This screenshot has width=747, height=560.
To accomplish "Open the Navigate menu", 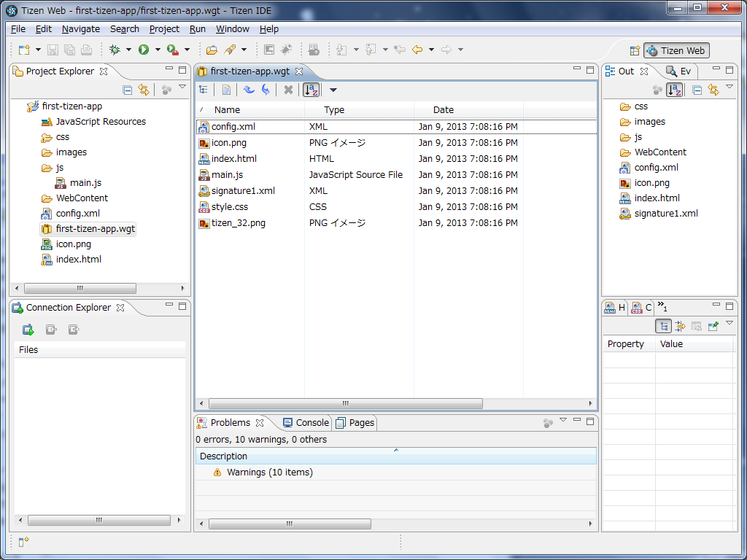I will [80, 29].
